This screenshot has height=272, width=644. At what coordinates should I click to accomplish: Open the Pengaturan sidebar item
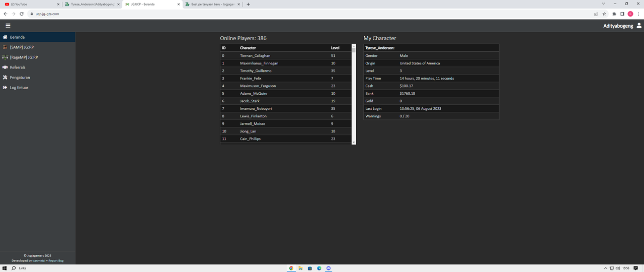point(38,78)
